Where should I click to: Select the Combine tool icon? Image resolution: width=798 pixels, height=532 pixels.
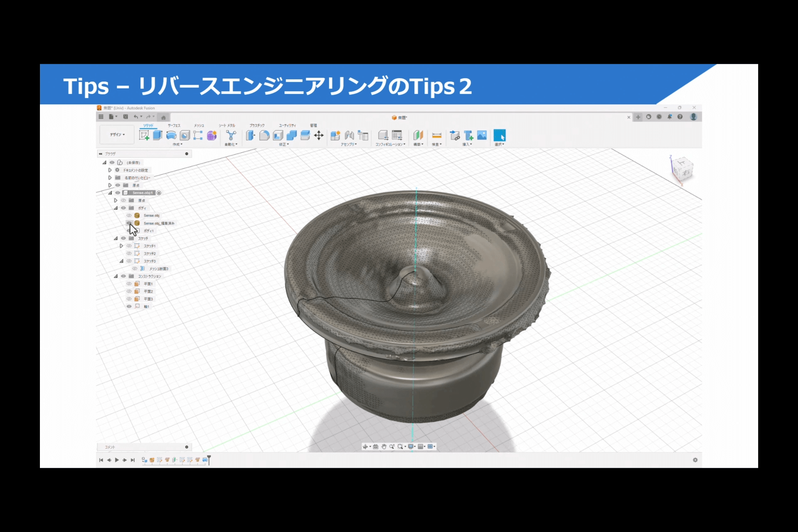pos(292,135)
